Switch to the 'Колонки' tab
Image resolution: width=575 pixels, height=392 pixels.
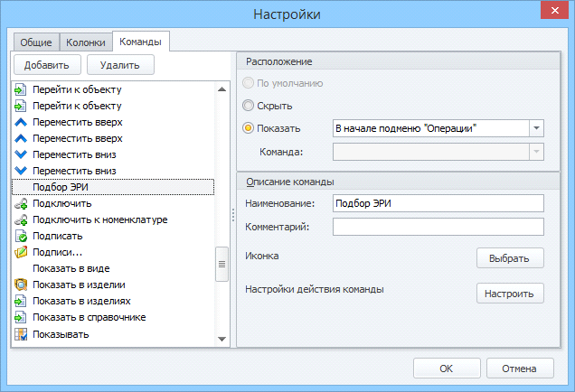pos(86,42)
